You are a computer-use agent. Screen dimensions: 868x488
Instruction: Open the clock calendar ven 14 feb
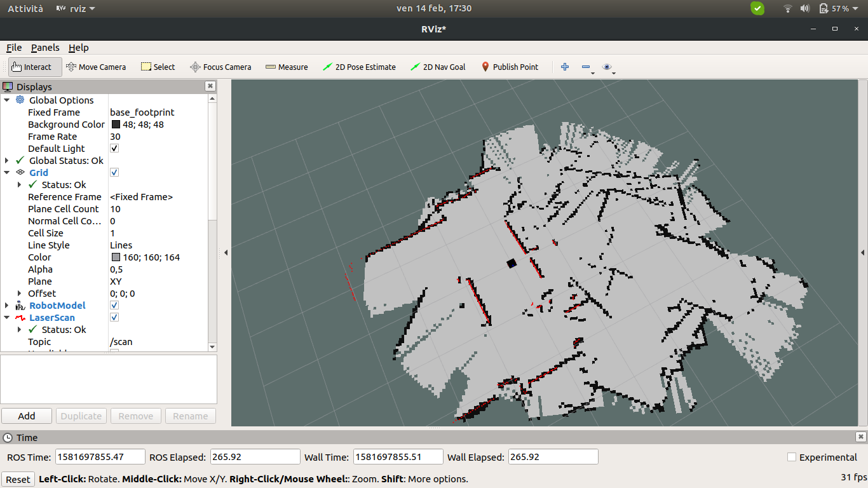point(434,8)
